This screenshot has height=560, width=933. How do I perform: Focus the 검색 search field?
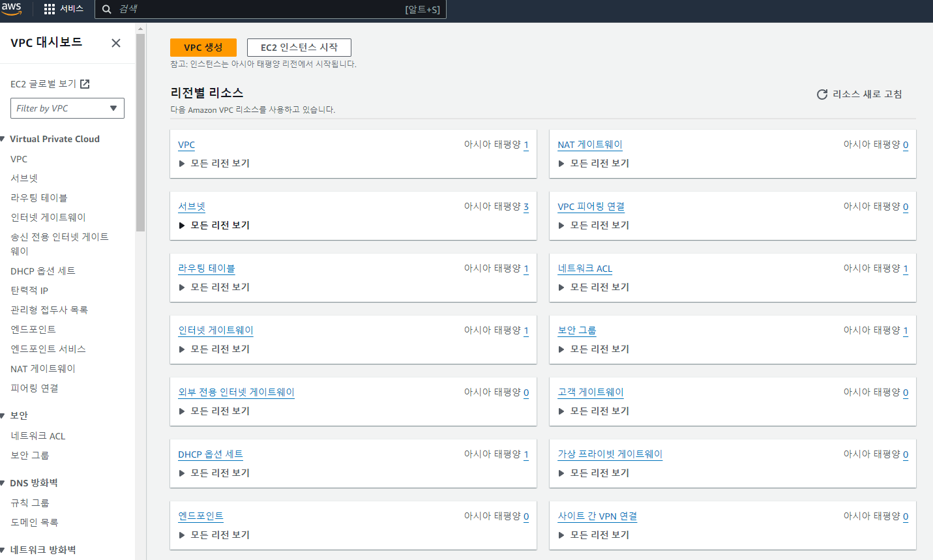point(271,9)
